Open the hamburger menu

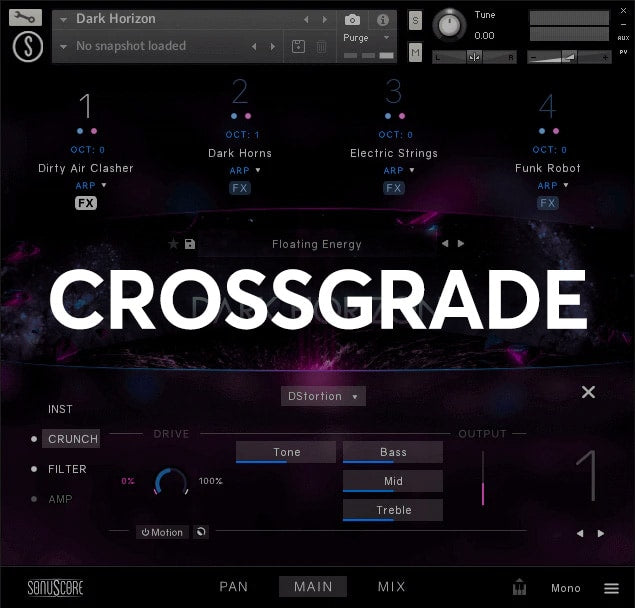coord(612,588)
